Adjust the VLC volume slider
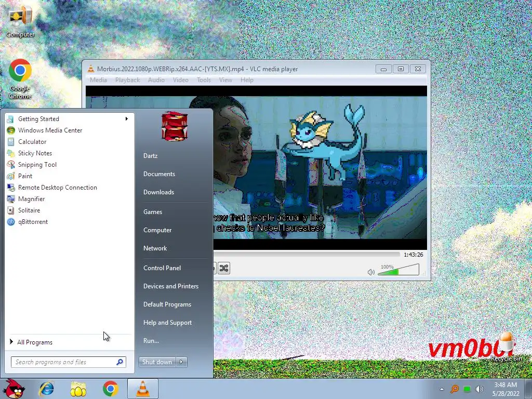 tap(398, 270)
